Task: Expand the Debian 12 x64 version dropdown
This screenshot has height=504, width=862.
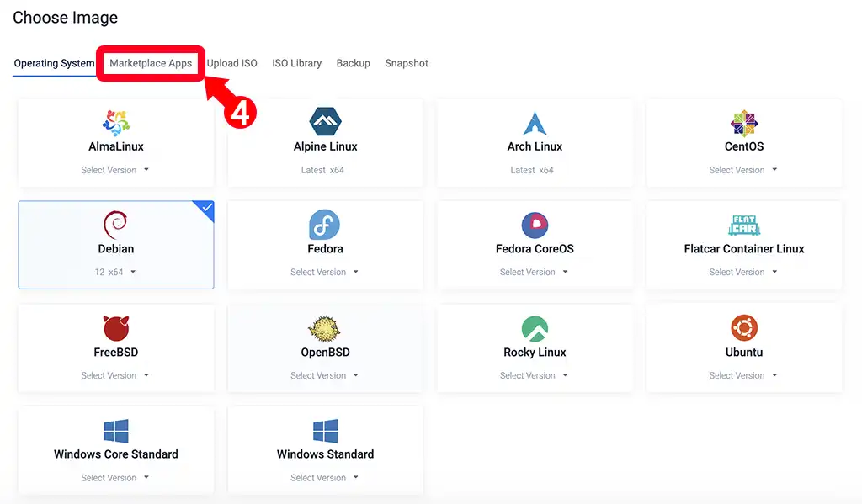Action: click(114, 272)
